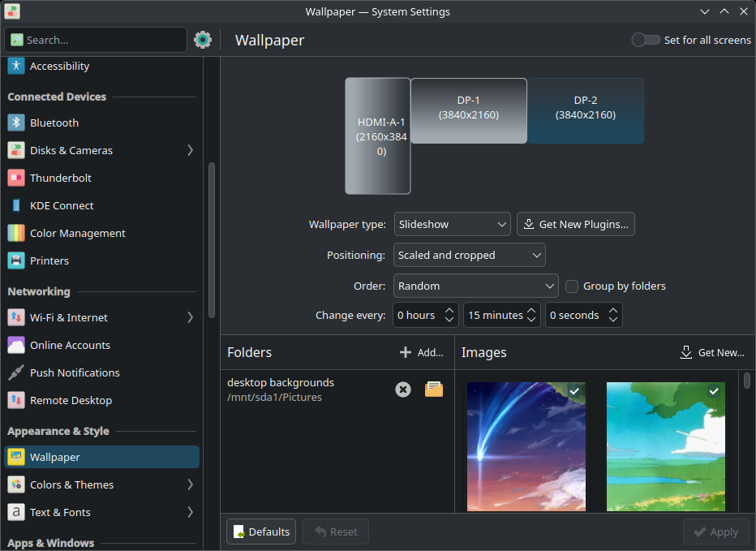
Task: Click the Bluetooth icon in sidebar
Action: 16,123
